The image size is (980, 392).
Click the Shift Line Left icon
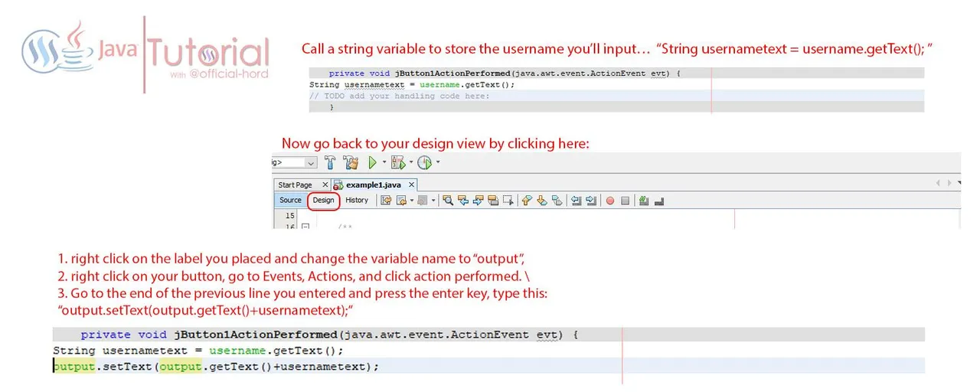577,200
